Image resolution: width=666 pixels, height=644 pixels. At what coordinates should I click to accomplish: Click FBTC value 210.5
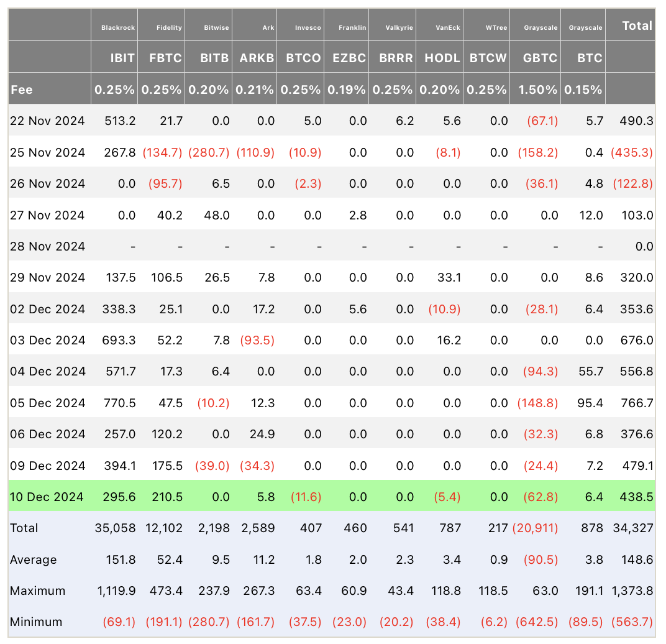(x=167, y=497)
